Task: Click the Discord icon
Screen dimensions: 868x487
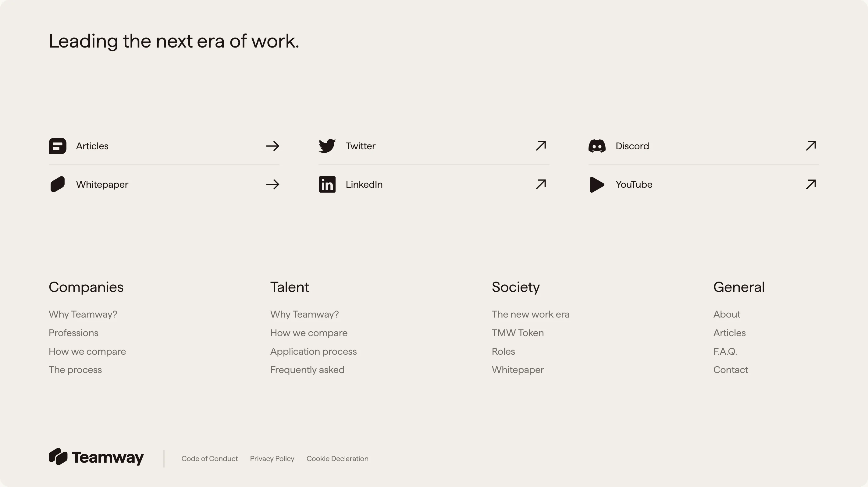Action: click(x=596, y=146)
